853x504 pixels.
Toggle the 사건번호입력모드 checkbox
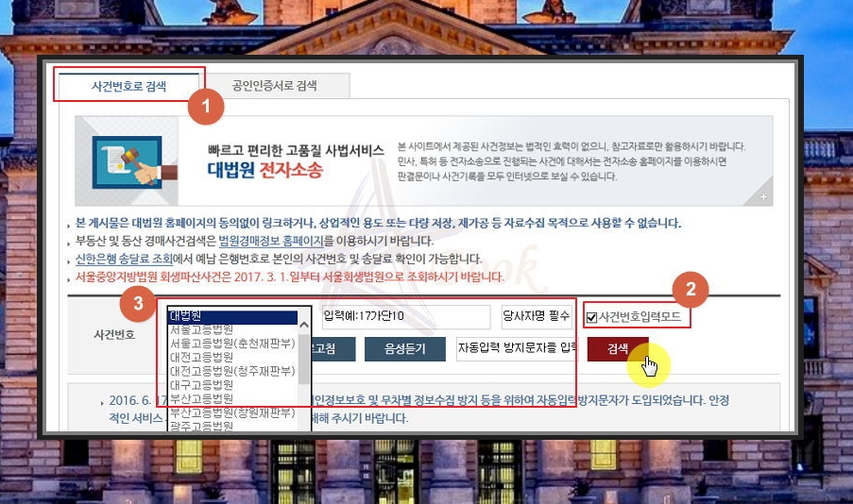(591, 317)
